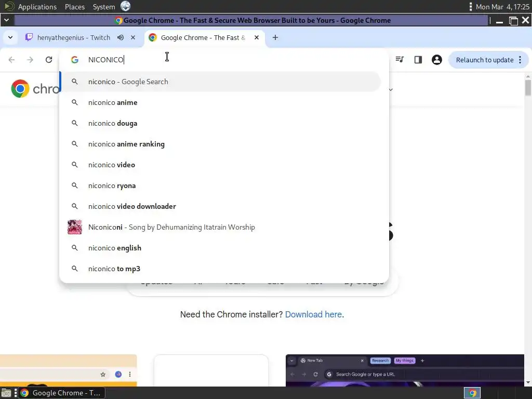Screen dimensions: 532x399
Task: Close the henyathegenius Twitch tab
Action: (x=133, y=37)
